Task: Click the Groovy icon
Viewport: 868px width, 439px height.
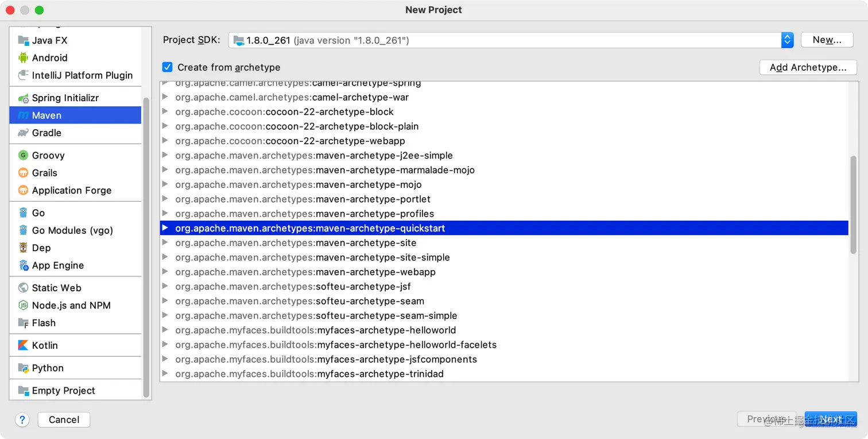Action: (23, 155)
